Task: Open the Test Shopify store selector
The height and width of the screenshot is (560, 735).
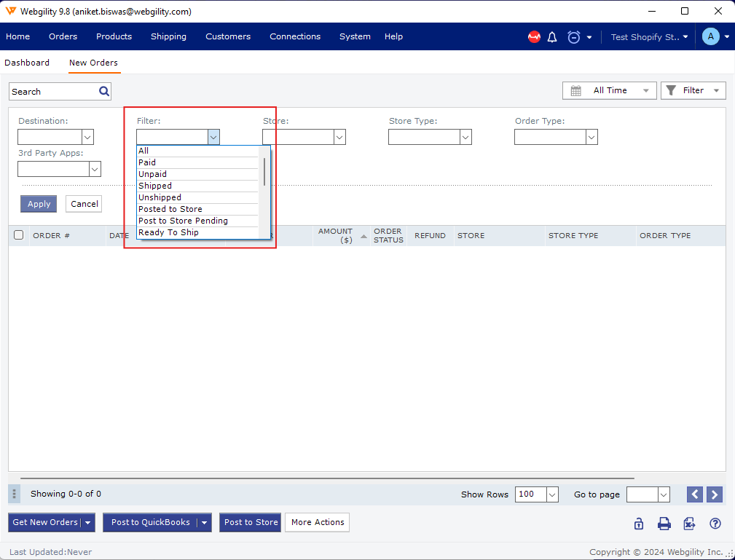Action: click(649, 37)
